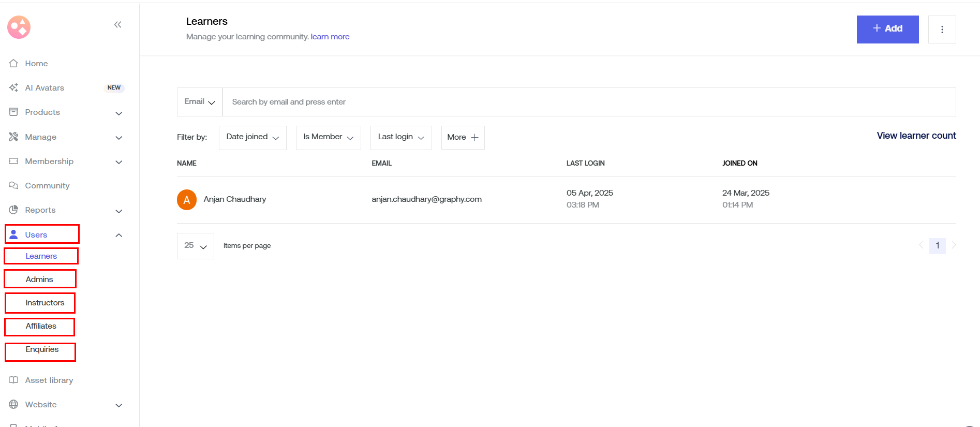Image resolution: width=980 pixels, height=427 pixels.
Task: Go to next page arrow
Action: (x=954, y=245)
